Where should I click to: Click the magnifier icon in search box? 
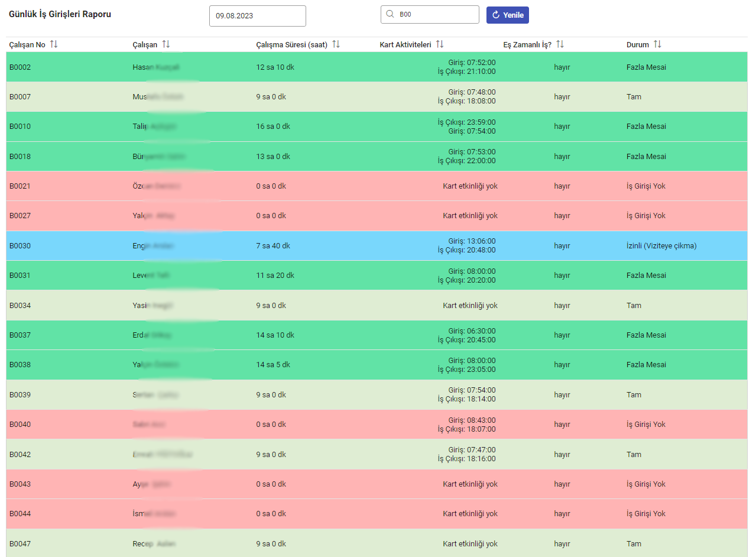tap(390, 15)
